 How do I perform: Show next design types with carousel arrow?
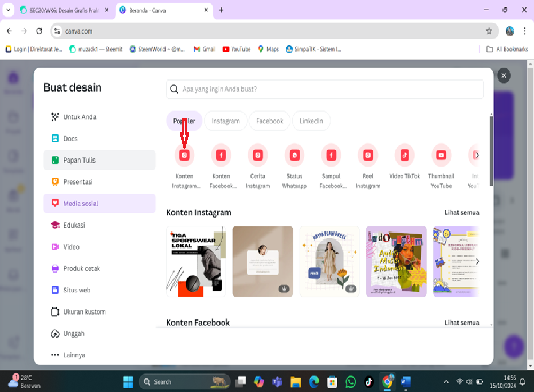[477, 155]
